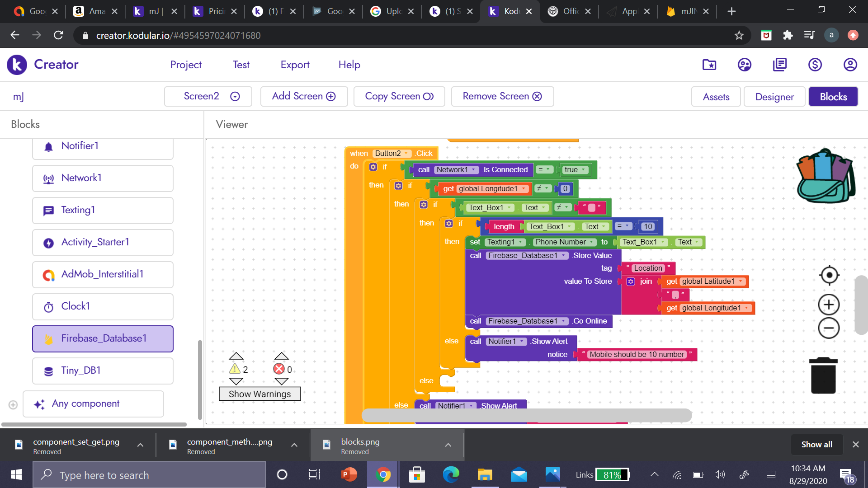
Task: Toggle Show Warnings in workspace
Action: [x=259, y=394]
